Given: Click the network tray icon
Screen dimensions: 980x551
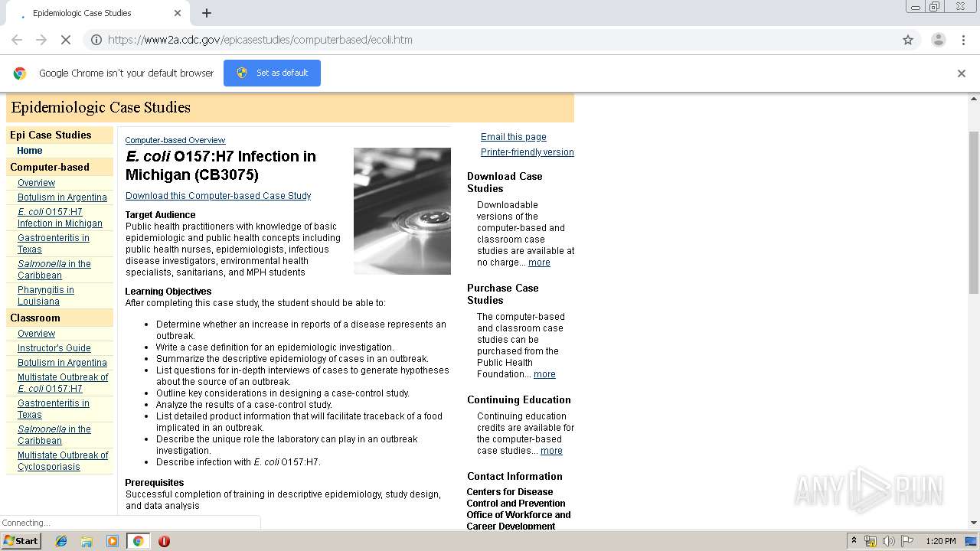Looking at the screenshot, I should pyautogui.click(x=871, y=541).
